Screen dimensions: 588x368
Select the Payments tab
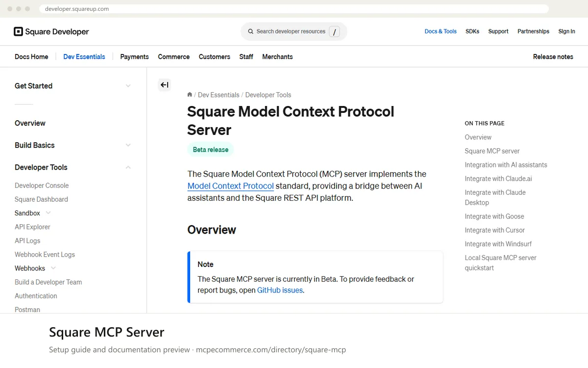pyautogui.click(x=134, y=56)
